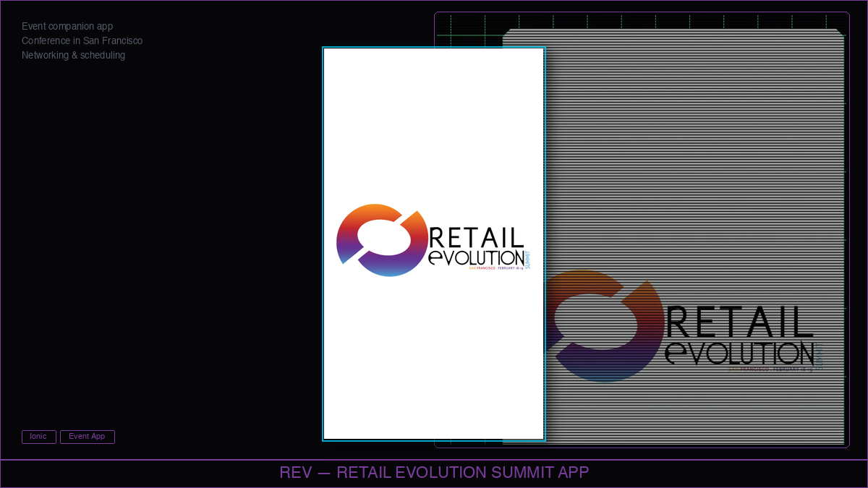Click the Conference in San Francisco link
The height and width of the screenshot is (488, 868).
coord(81,40)
